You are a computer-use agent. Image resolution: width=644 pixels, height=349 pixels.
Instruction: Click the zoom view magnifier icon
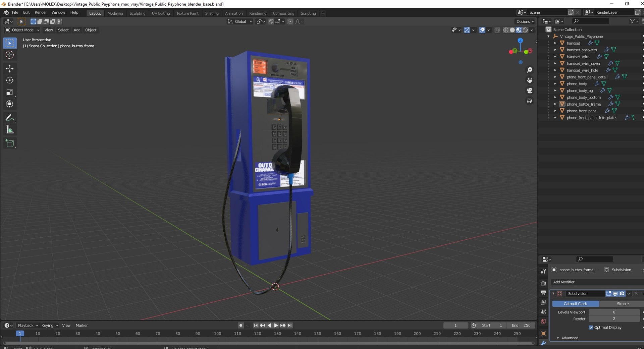pyautogui.click(x=530, y=70)
